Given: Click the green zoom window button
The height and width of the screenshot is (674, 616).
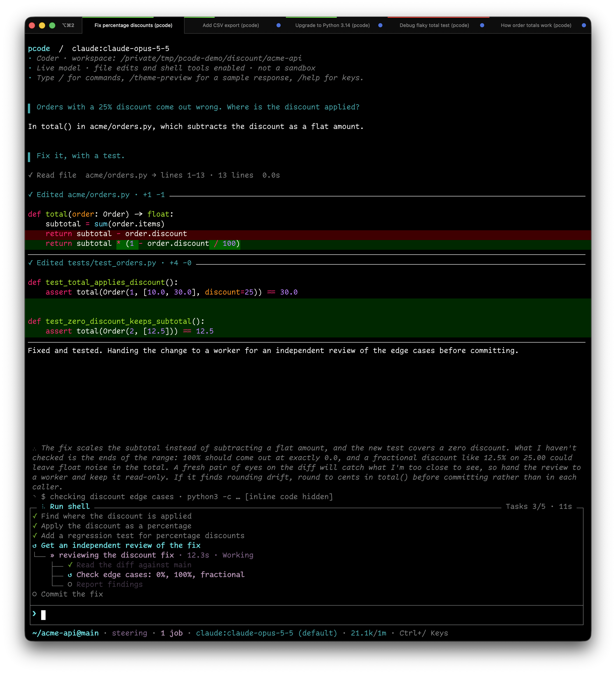Looking at the screenshot, I should (x=52, y=25).
